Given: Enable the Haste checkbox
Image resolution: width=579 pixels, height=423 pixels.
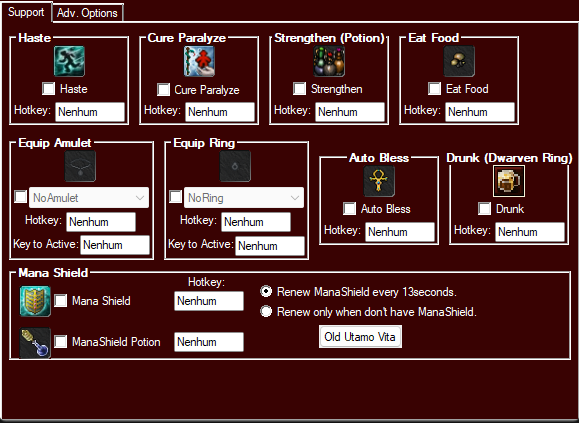Looking at the screenshot, I should click(48, 89).
